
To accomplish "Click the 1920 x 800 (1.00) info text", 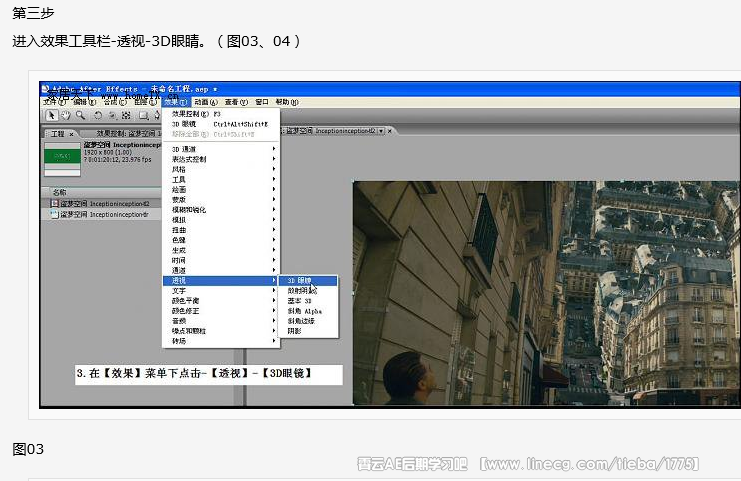I will click(x=108, y=153).
